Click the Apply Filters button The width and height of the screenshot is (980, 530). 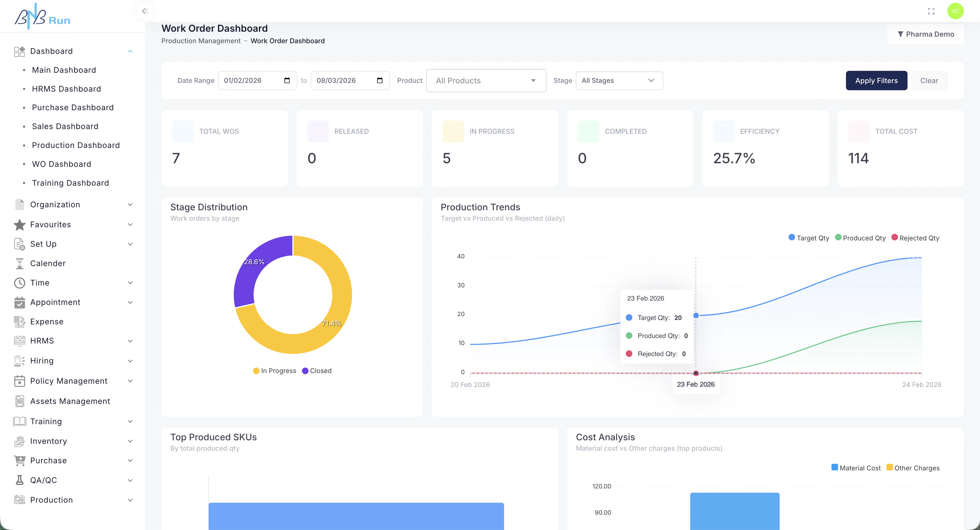click(x=876, y=81)
